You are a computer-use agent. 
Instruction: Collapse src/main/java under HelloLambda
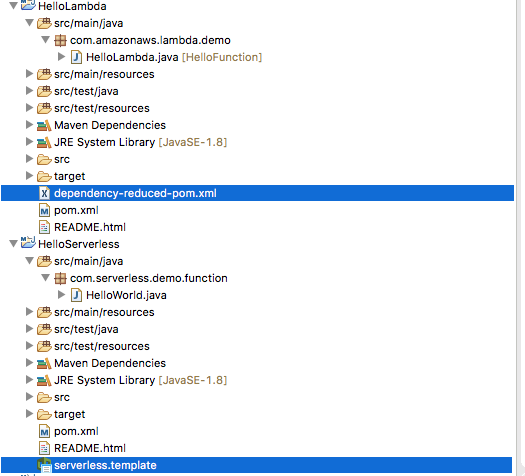(29, 23)
